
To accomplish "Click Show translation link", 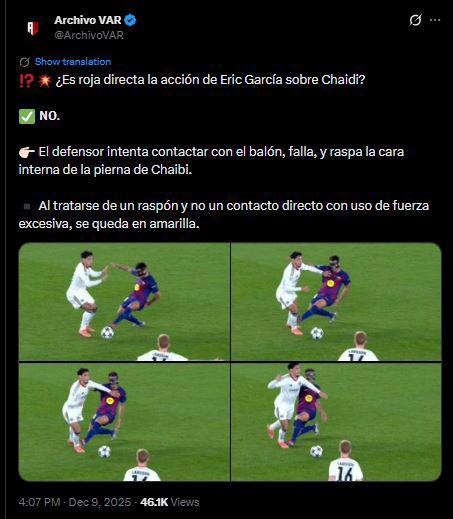I will [x=73, y=62].
